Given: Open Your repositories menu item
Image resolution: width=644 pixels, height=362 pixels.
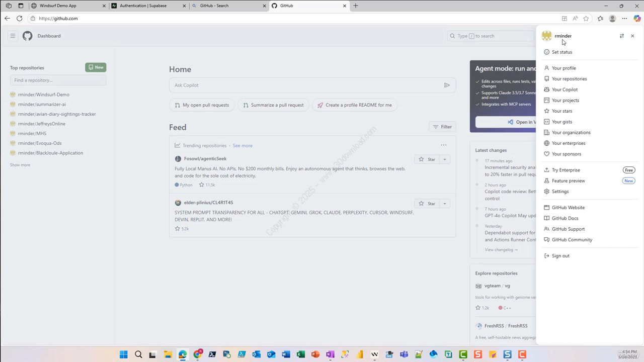Looking at the screenshot, I should click(x=589, y=78).
